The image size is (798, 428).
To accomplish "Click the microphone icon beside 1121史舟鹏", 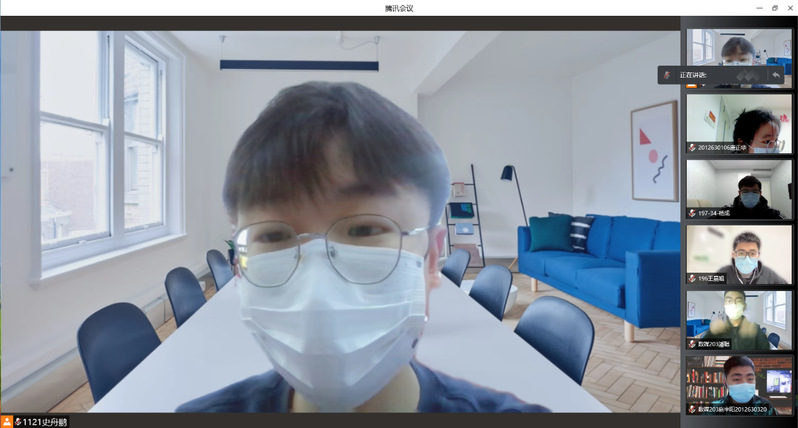I will coord(17,421).
